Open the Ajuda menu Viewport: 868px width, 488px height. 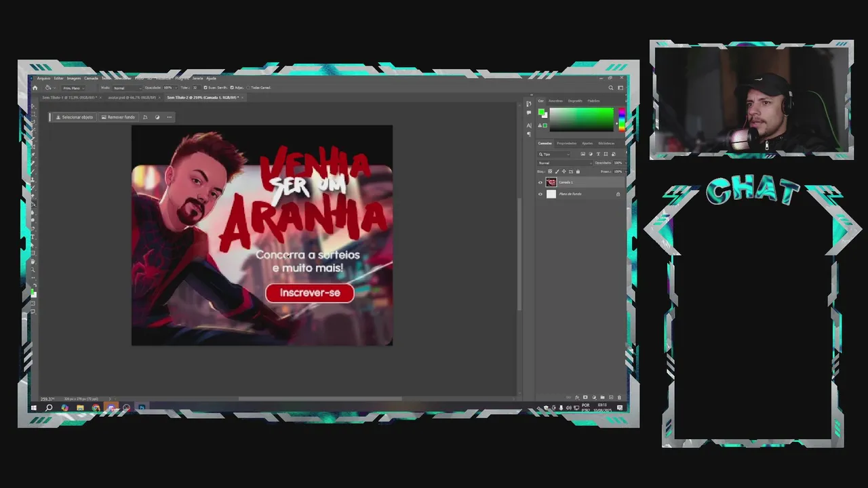point(211,79)
